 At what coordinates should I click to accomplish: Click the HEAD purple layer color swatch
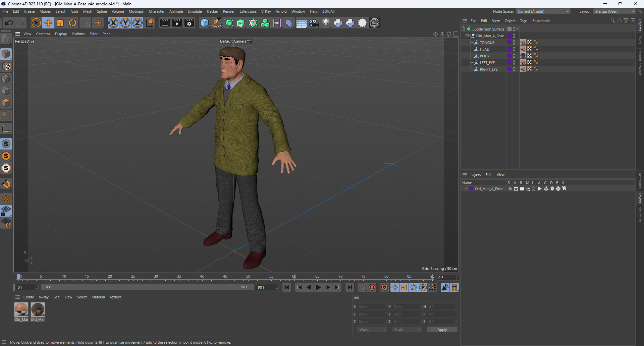(x=509, y=49)
